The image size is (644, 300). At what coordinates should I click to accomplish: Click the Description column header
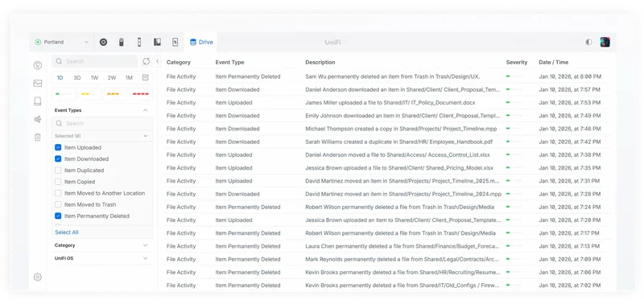click(x=320, y=63)
